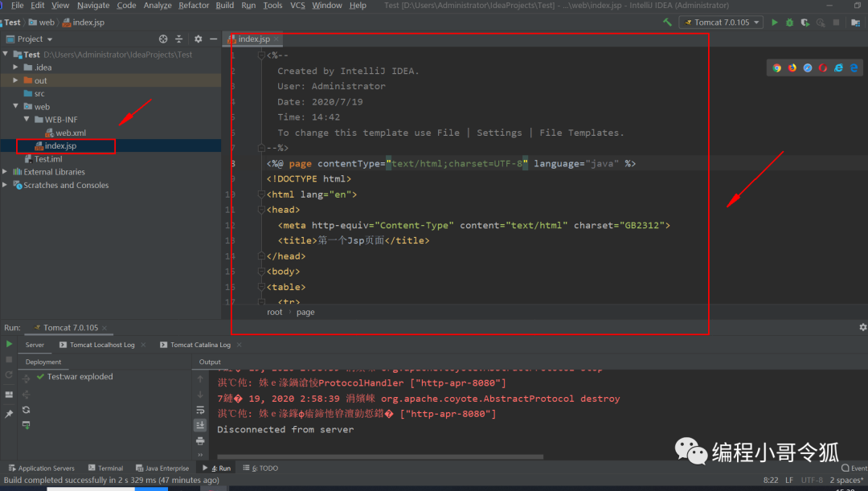Open the File menu
This screenshot has height=491, width=868.
click(17, 5)
